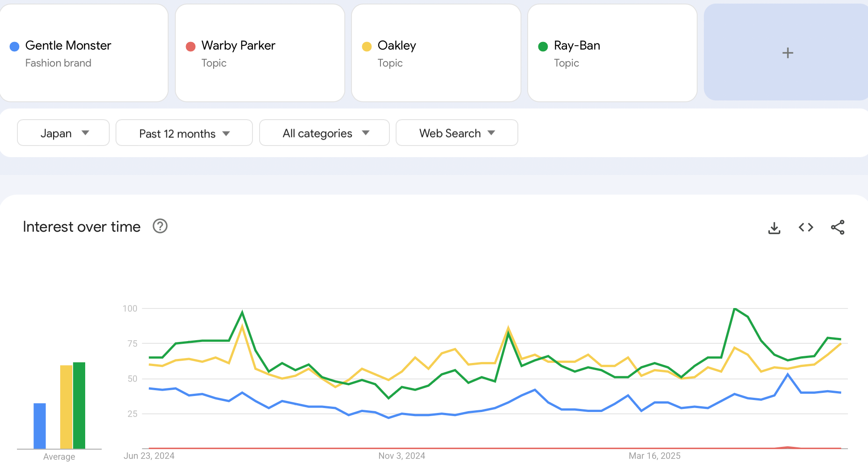Open the Japan region dropdown

63,133
